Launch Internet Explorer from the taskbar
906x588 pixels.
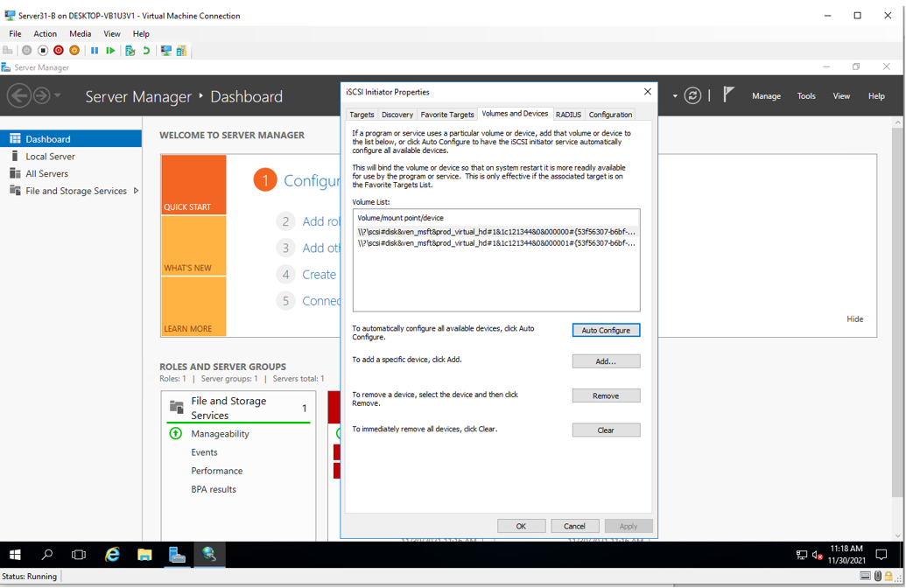click(112, 555)
